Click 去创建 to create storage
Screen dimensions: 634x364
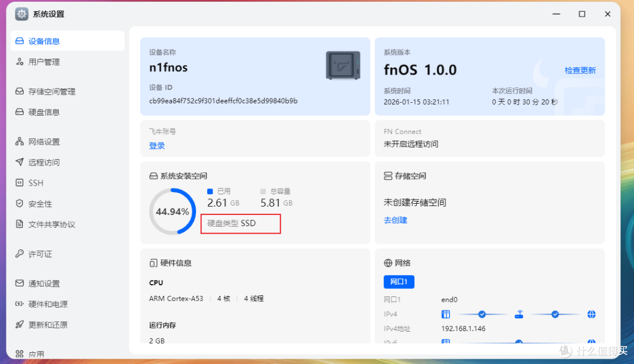coord(396,220)
